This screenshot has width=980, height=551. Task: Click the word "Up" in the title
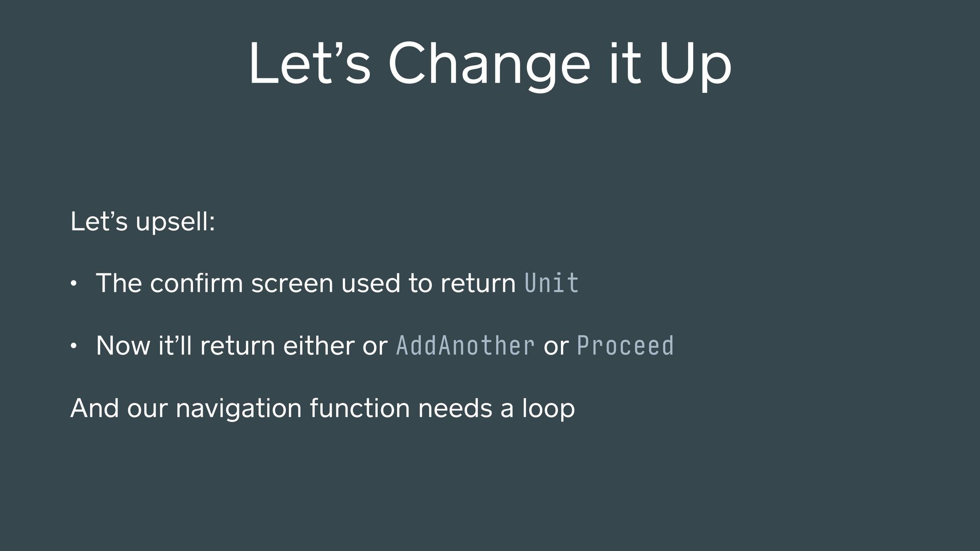point(696,66)
